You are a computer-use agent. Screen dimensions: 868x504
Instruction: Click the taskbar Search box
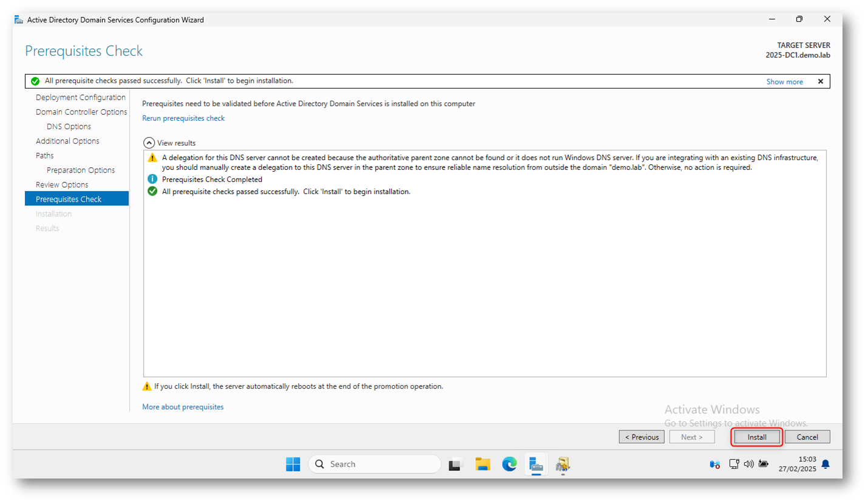point(375,464)
